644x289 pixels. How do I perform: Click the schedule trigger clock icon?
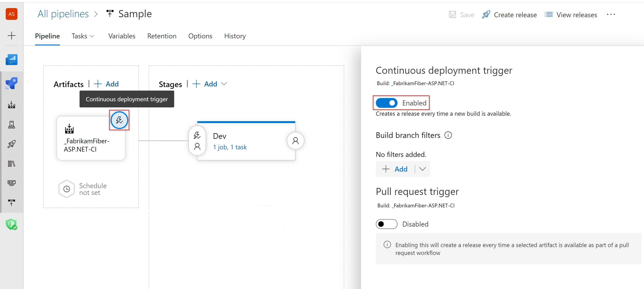(x=66, y=189)
